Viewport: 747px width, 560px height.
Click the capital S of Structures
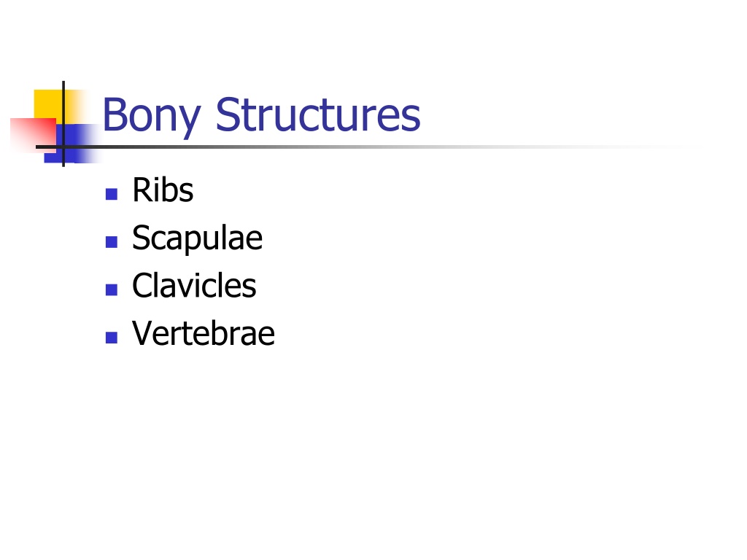tap(228, 114)
